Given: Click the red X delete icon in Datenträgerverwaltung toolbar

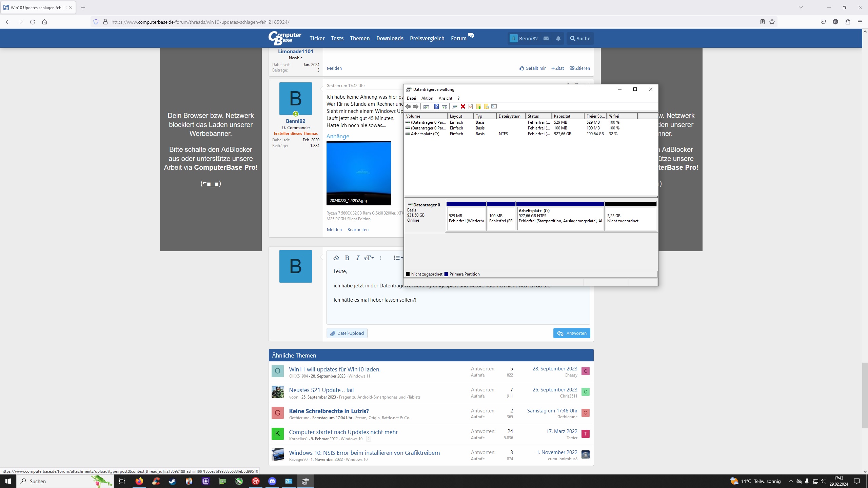Looking at the screenshot, I should (x=462, y=107).
